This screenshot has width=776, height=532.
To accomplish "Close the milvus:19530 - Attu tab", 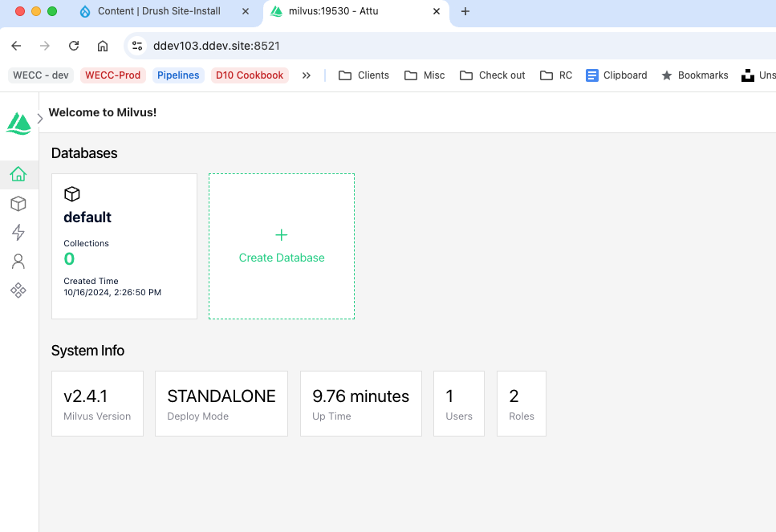I will [x=437, y=11].
